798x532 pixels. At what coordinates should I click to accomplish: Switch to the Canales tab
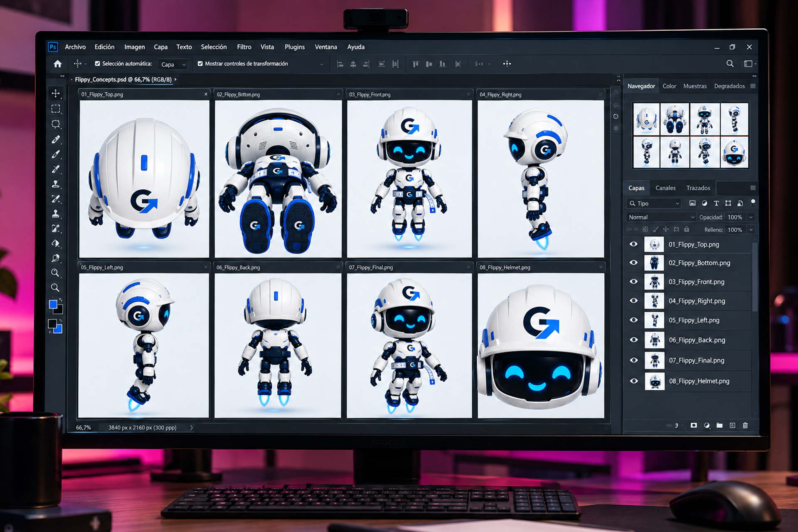tap(665, 188)
